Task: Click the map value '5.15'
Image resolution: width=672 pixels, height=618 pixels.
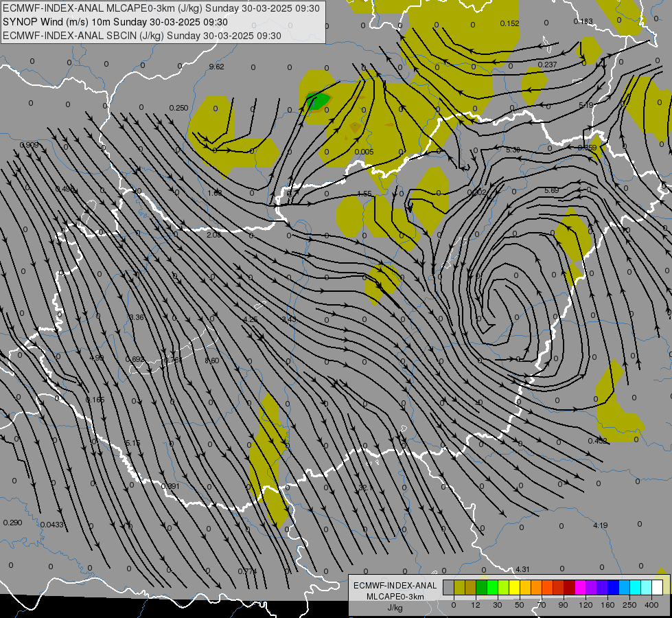Action: point(133,443)
